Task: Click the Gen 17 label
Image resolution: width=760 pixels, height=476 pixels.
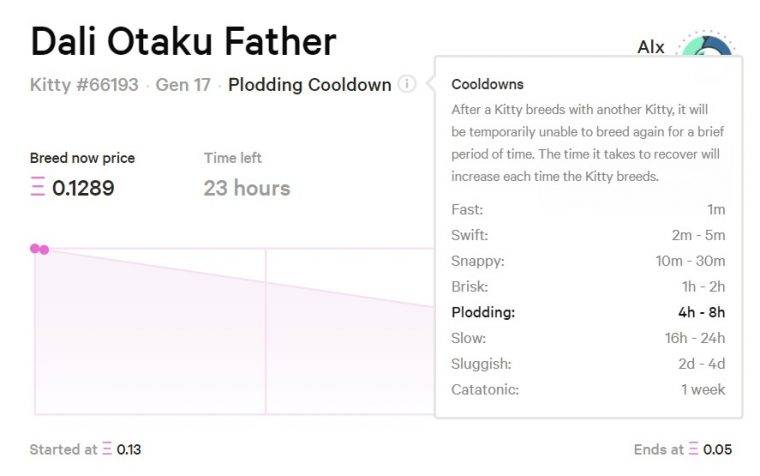Action: coord(183,85)
